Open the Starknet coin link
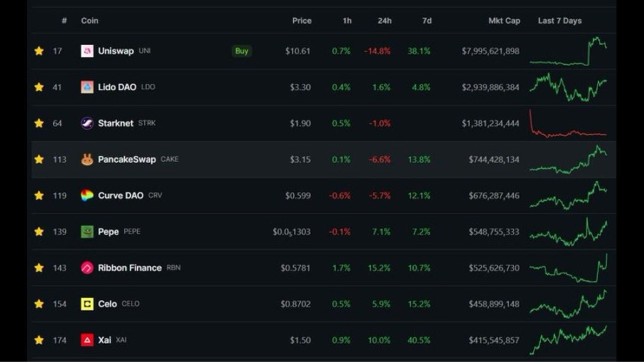This screenshot has width=644, height=362. [x=116, y=123]
